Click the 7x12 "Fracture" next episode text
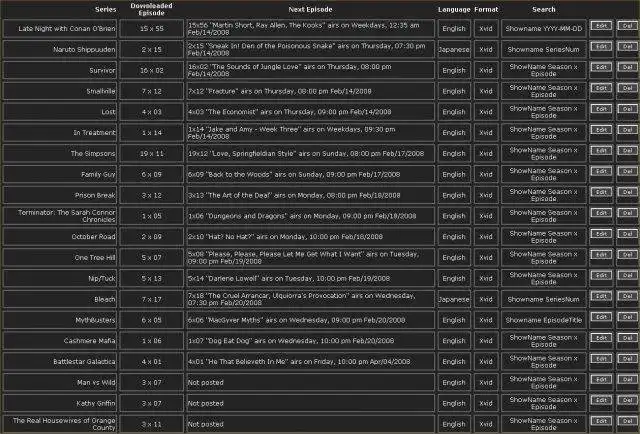 click(279, 91)
